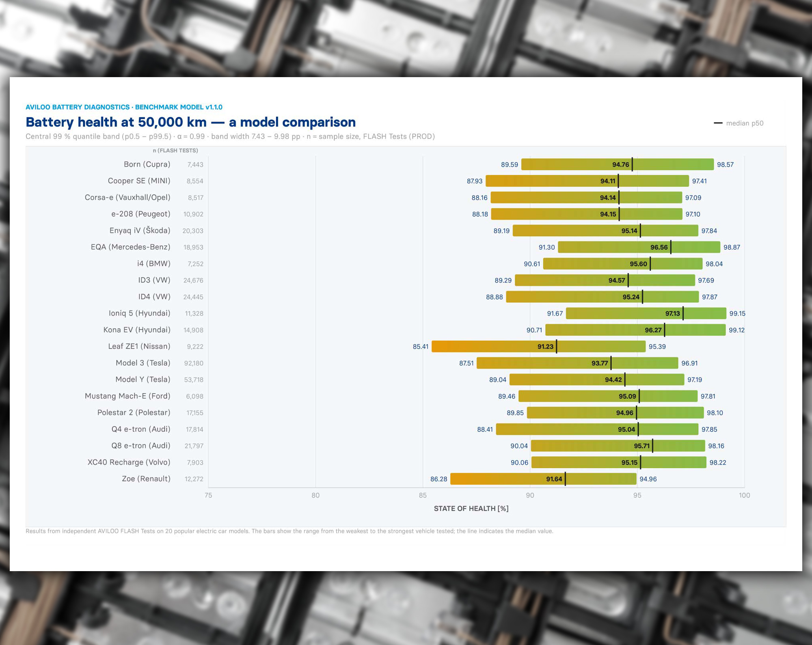Select the "n (FLASH TESTS)" column header
This screenshot has width=812, height=645.
175,151
